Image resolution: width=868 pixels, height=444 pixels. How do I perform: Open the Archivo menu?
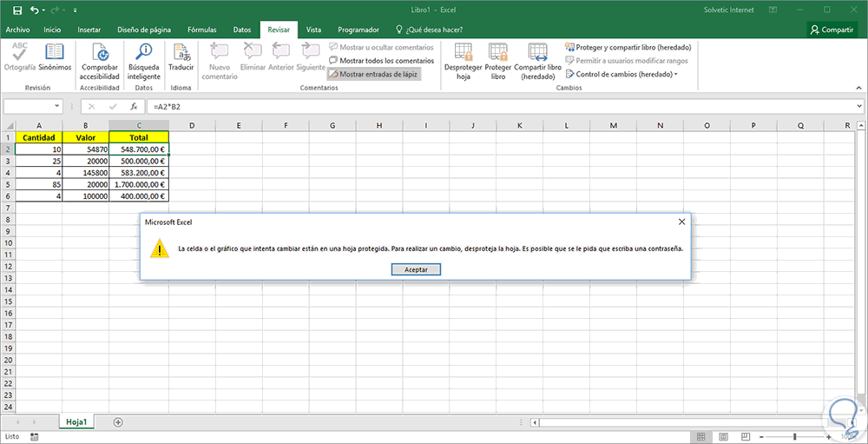point(17,30)
